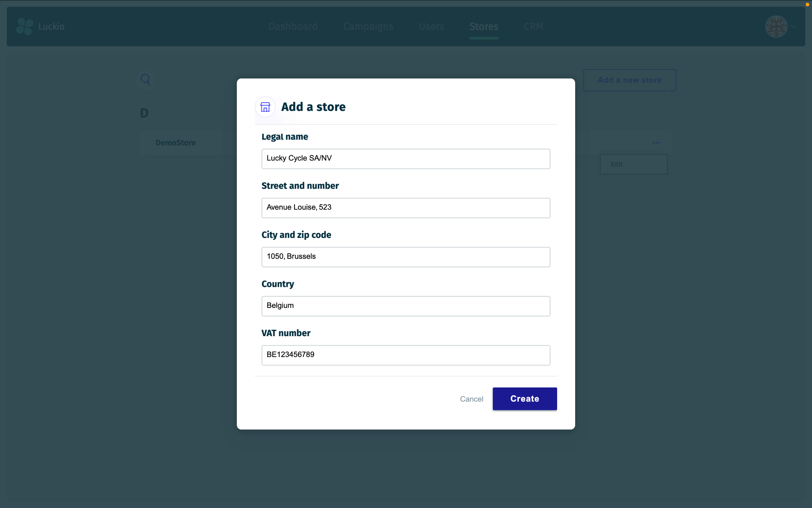Click the user avatar in top bar
Viewport: 812px width, 508px height.
[776, 26]
